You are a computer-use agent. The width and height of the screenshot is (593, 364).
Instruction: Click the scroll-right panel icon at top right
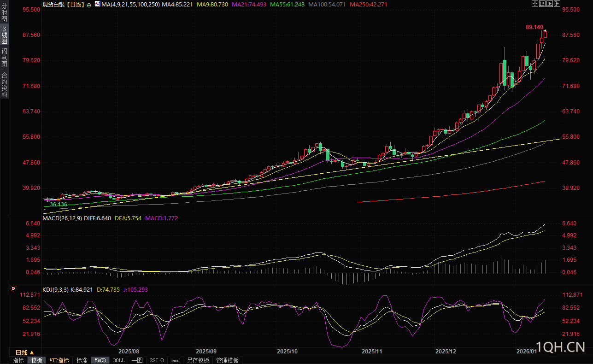(557, 4)
